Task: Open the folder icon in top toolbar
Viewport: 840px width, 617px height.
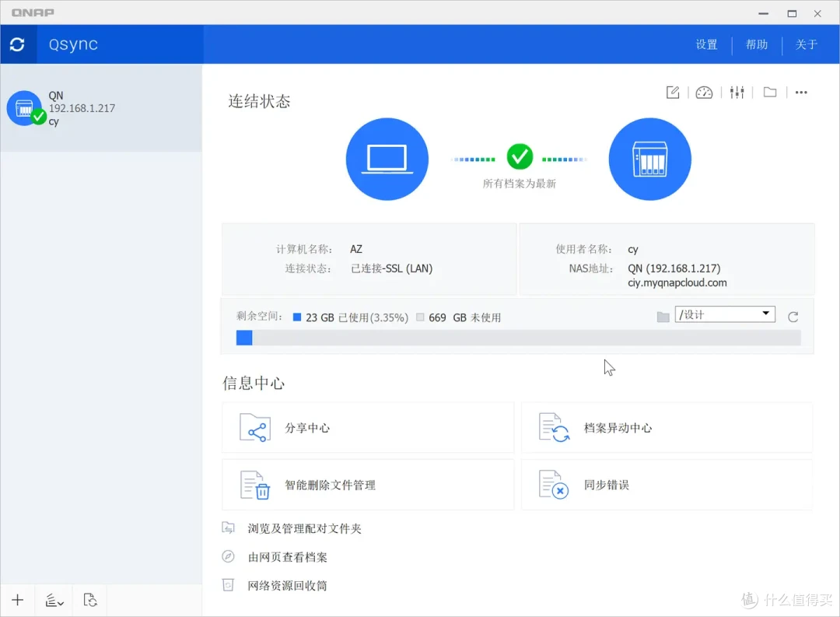Action: (770, 93)
